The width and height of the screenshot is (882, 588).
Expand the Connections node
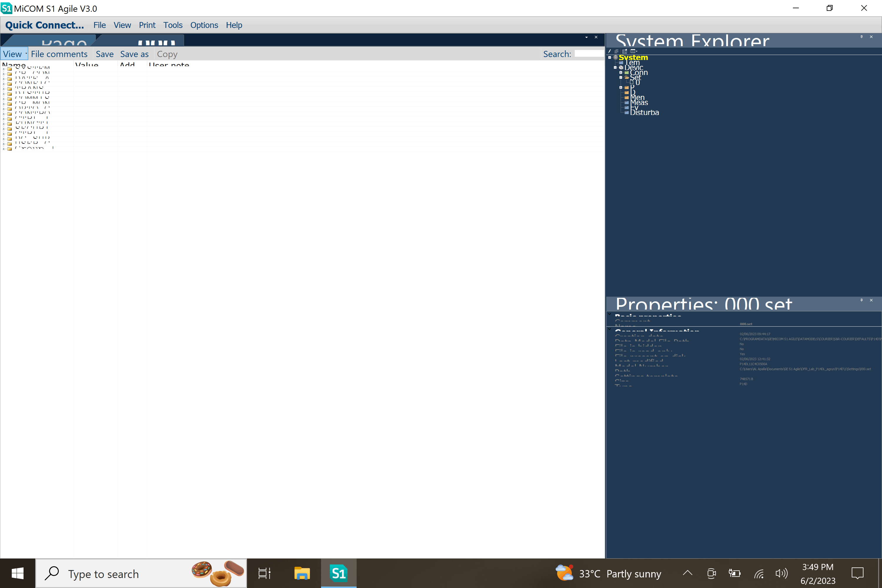tap(621, 73)
